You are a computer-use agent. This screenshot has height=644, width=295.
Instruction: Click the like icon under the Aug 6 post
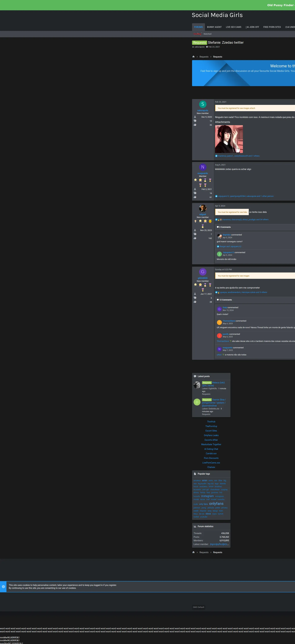point(216,196)
